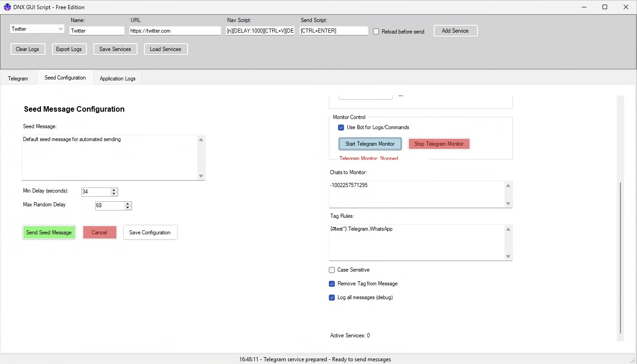Open the Application Logs tab
Image resolution: width=637 pixels, height=364 pixels.
118,79
